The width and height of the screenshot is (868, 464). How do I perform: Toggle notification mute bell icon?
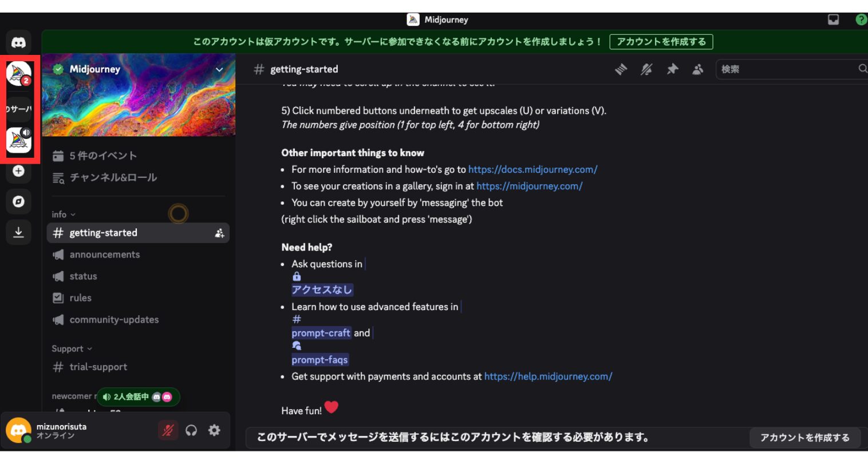tap(646, 69)
